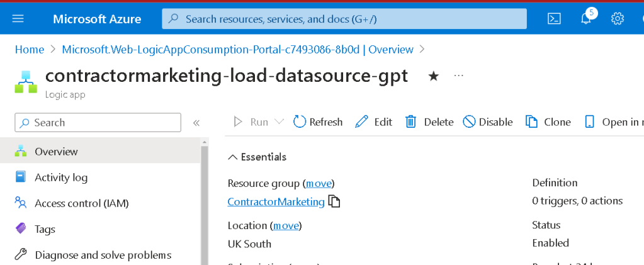
Task: Collapse the Essentials section
Action: point(257,157)
